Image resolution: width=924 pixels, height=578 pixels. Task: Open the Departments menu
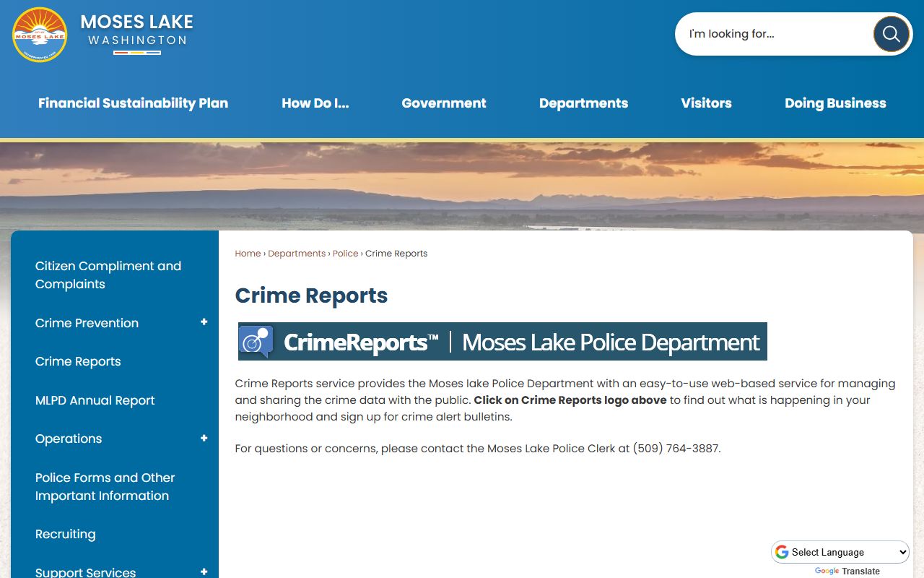(x=583, y=103)
